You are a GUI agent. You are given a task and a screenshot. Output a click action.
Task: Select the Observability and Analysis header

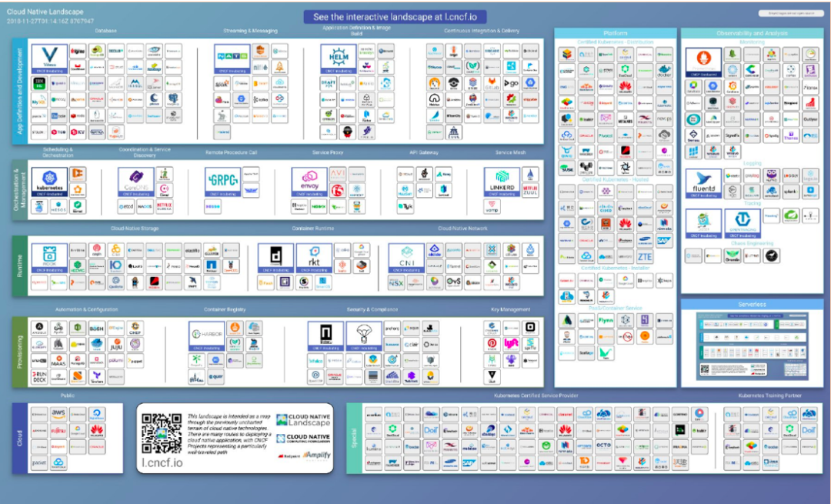coord(752,33)
